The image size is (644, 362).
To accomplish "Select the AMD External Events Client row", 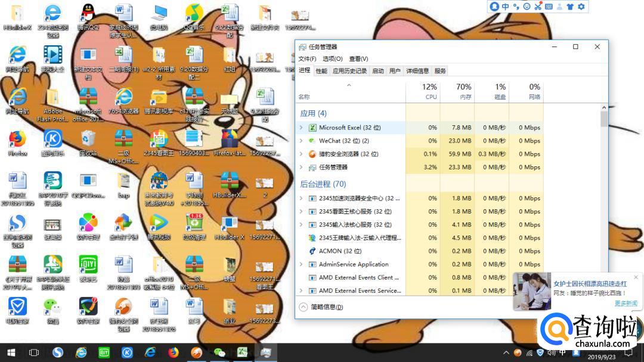I will pyautogui.click(x=419, y=277).
